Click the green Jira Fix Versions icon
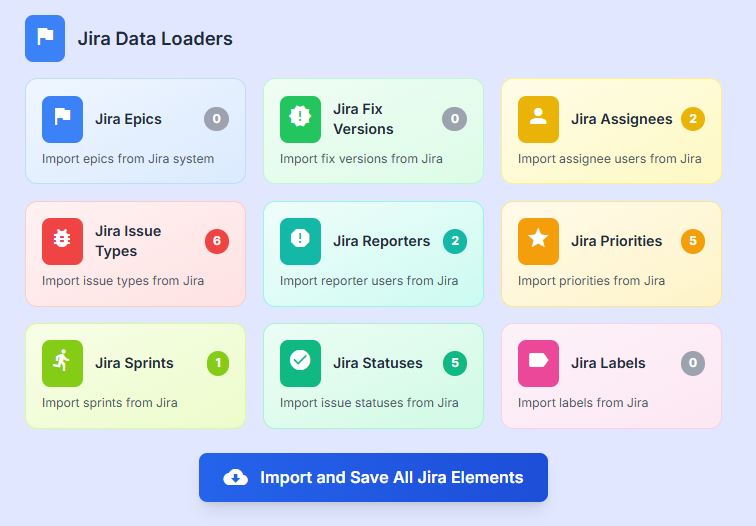Screen dimensions: 756x526 300,119
